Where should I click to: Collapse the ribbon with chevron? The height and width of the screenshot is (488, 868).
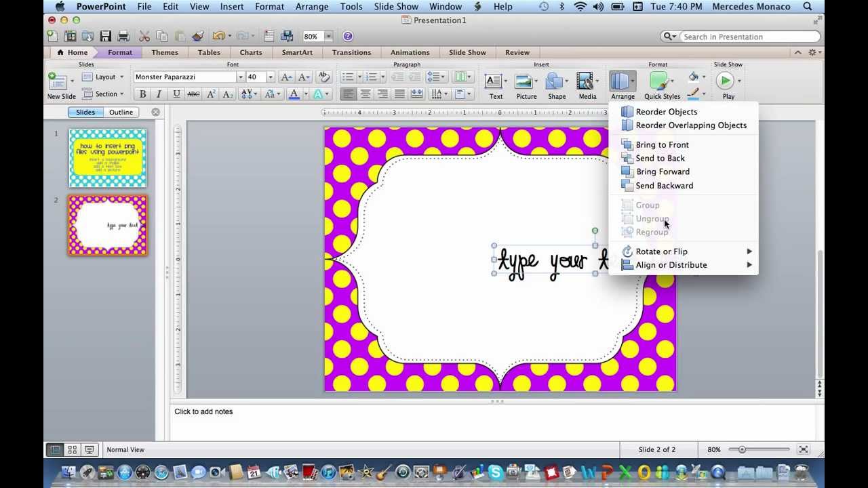click(x=797, y=52)
